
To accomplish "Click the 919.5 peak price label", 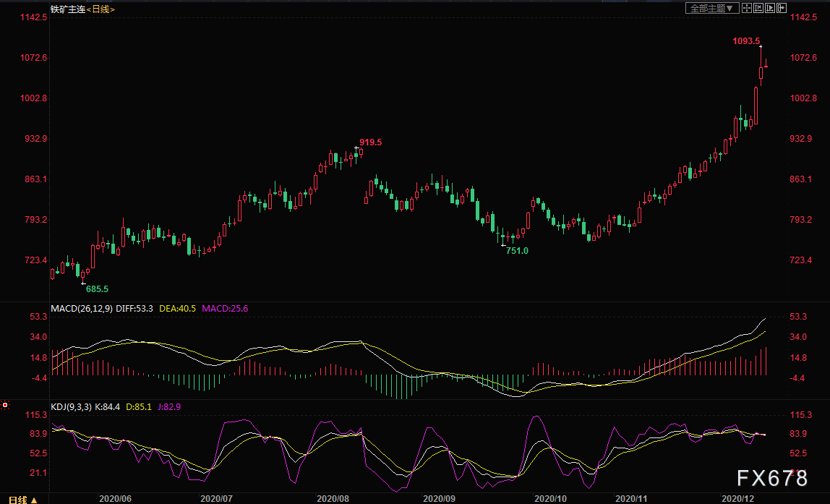I will [370, 142].
